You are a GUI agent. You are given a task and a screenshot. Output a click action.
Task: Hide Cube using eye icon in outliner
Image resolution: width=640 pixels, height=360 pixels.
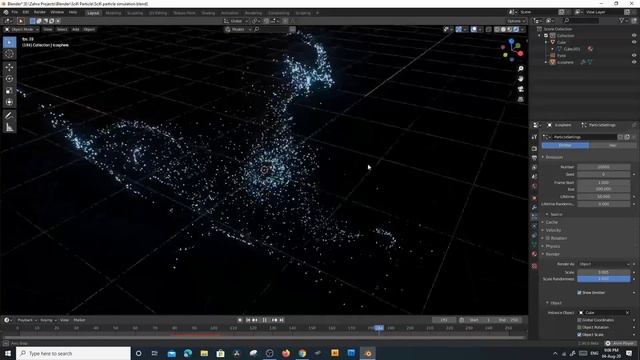click(634, 42)
